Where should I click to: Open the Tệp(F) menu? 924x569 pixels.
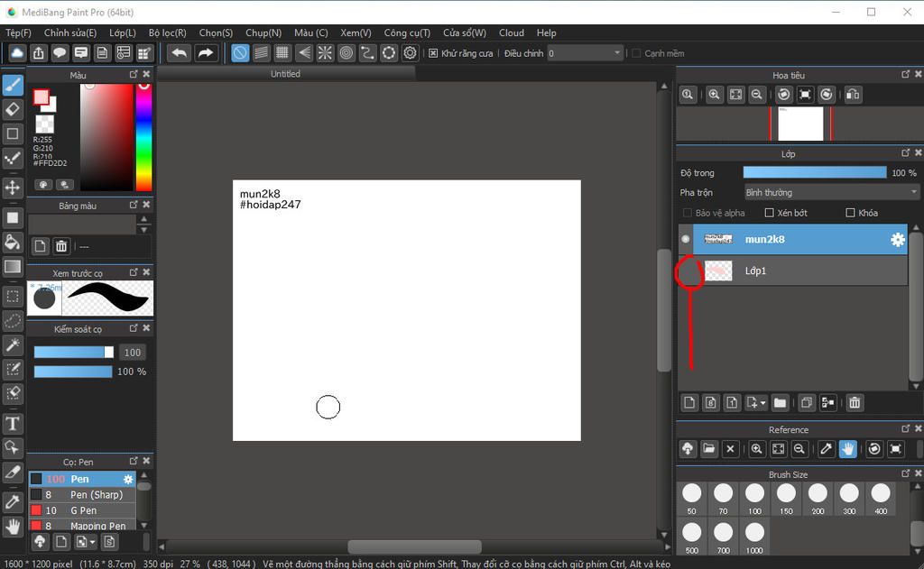pos(18,33)
